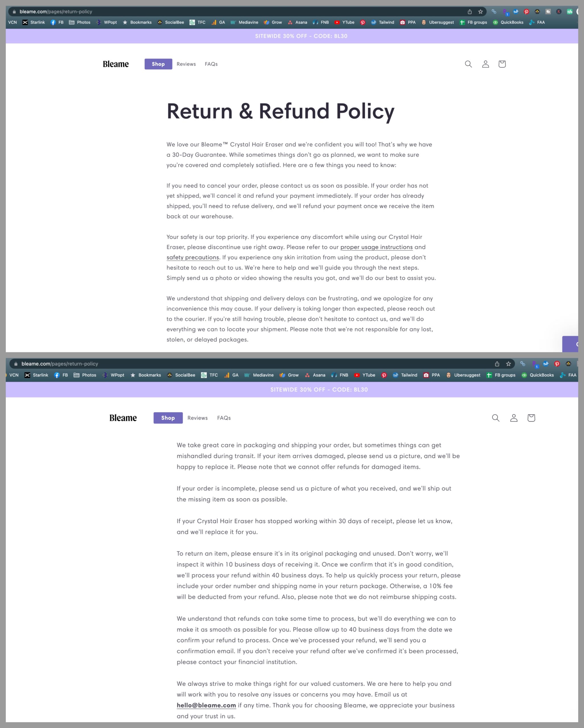
Task: Click the FAQs menu item
Action: pos(211,64)
